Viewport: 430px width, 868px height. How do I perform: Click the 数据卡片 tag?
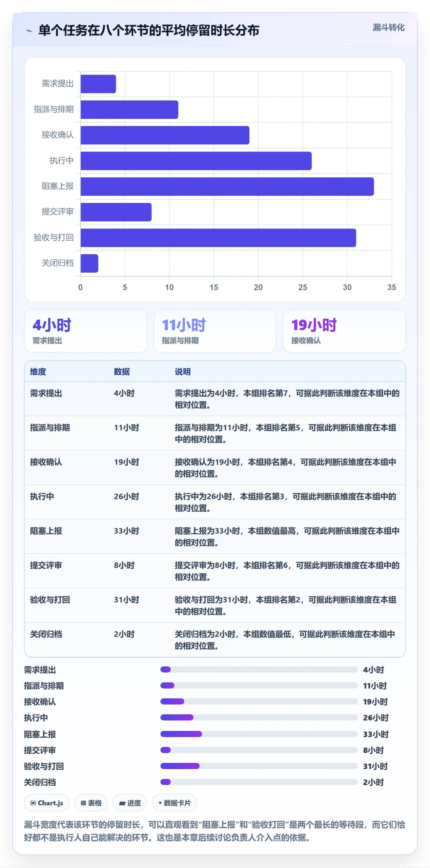(x=174, y=803)
